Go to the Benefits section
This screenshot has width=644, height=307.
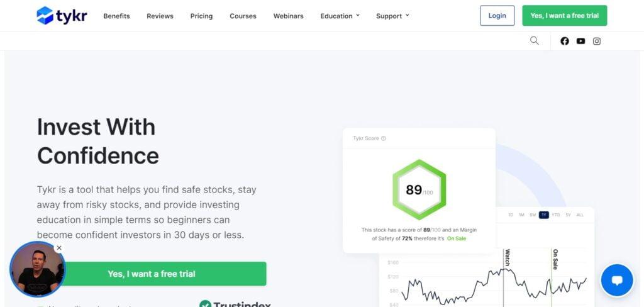[x=116, y=16]
